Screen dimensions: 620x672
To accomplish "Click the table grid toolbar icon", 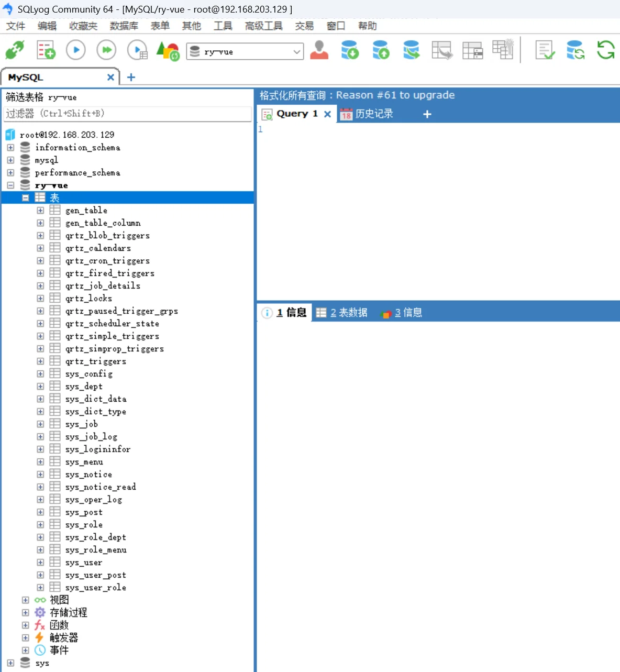I will click(x=473, y=50).
